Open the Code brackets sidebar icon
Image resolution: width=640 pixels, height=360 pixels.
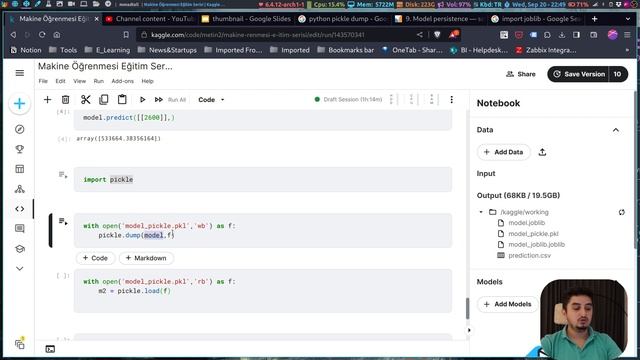(x=20, y=209)
